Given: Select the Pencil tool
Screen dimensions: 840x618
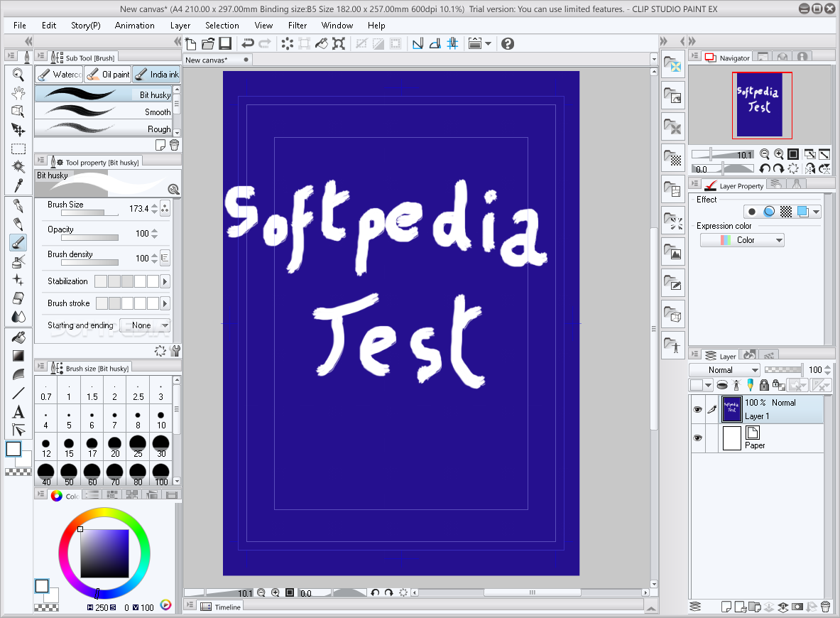Looking at the screenshot, I should coord(18,224).
